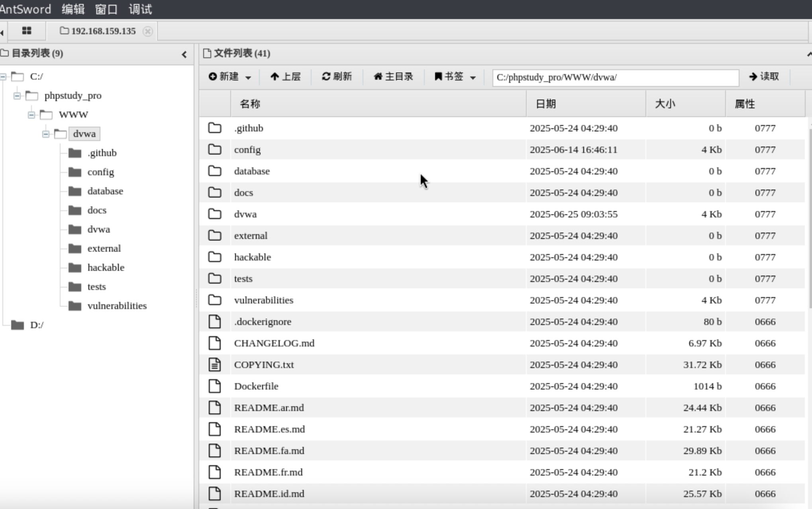
Task: Click docs folder icon in tree
Action: coord(75,210)
